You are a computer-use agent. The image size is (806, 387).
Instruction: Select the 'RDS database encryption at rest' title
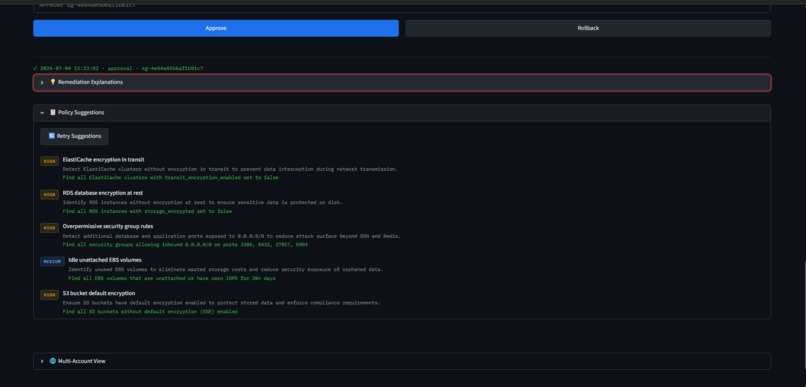(x=103, y=193)
